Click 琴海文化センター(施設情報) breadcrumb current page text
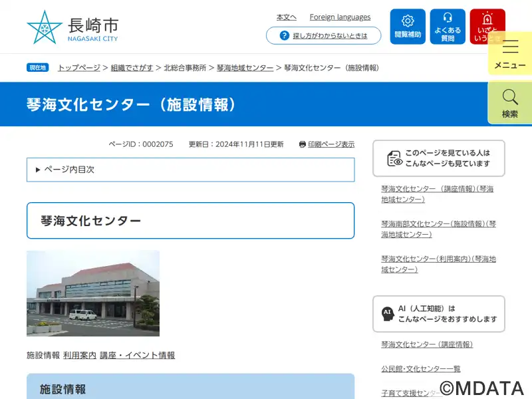532x399 pixels. tap(331, 68)
